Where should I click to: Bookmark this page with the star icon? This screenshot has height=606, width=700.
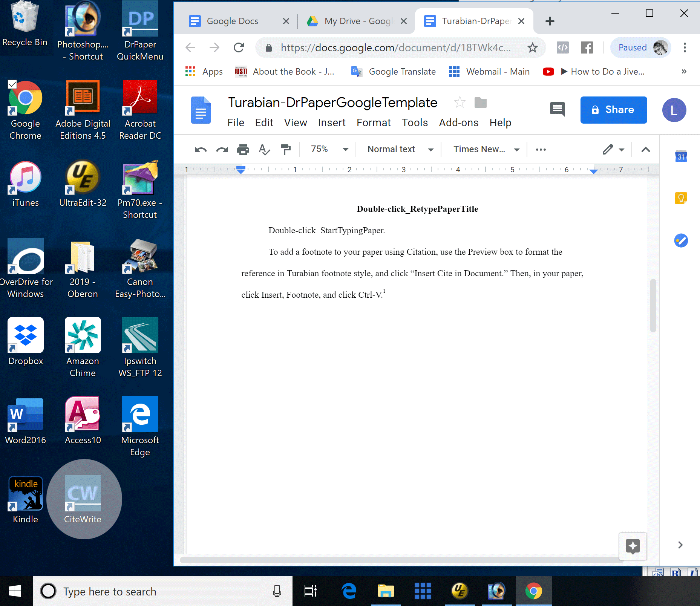(532, 48)
